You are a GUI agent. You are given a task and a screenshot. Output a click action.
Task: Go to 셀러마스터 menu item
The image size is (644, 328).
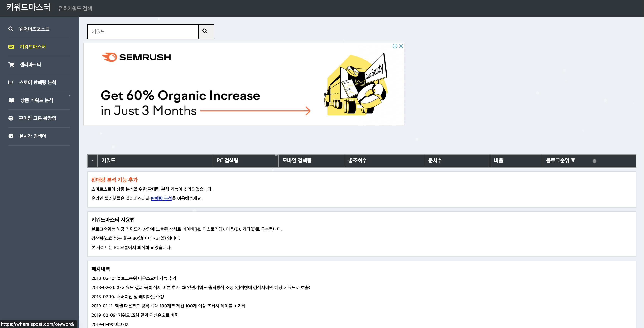click(x=31, y=65)
